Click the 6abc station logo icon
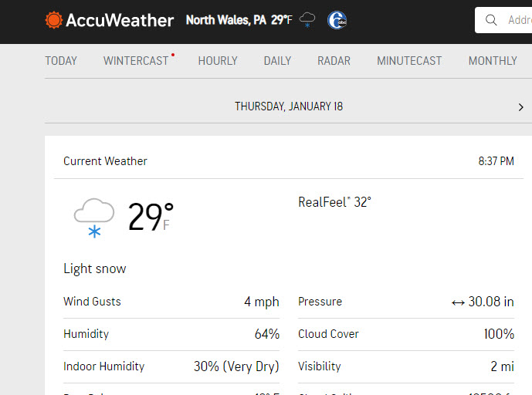Image resolution: width=532 pixels, height=395 pixels. [x=337, y=20]
